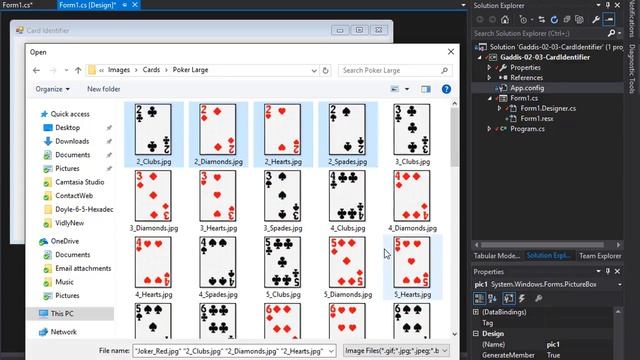Viewport: 640px width, 360px height.
Task: Toggle Categorized view in Properties panel
Action: point(480,298)
